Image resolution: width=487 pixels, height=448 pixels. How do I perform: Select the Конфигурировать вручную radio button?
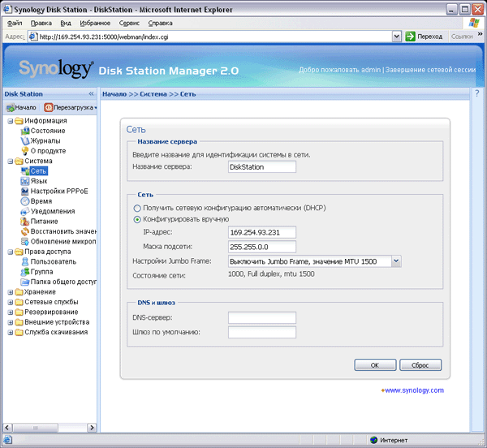click(x=137, y=219)
